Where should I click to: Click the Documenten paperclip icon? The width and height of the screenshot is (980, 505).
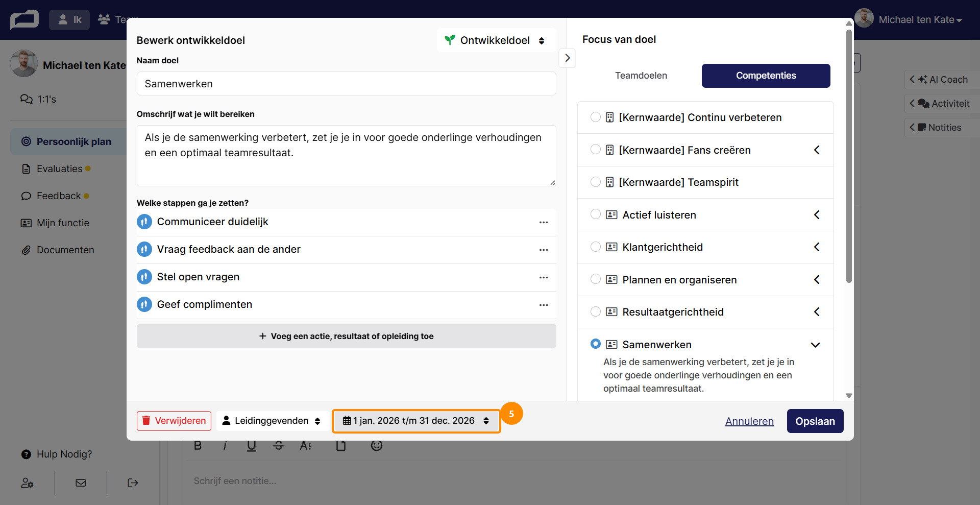tap(26, 250)
